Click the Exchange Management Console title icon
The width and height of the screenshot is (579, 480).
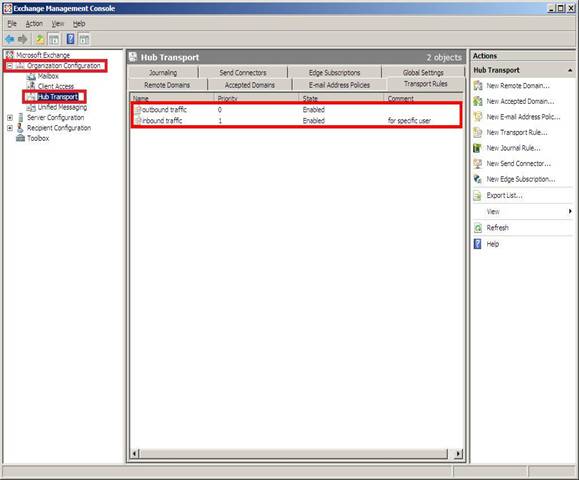pos(8,8)
